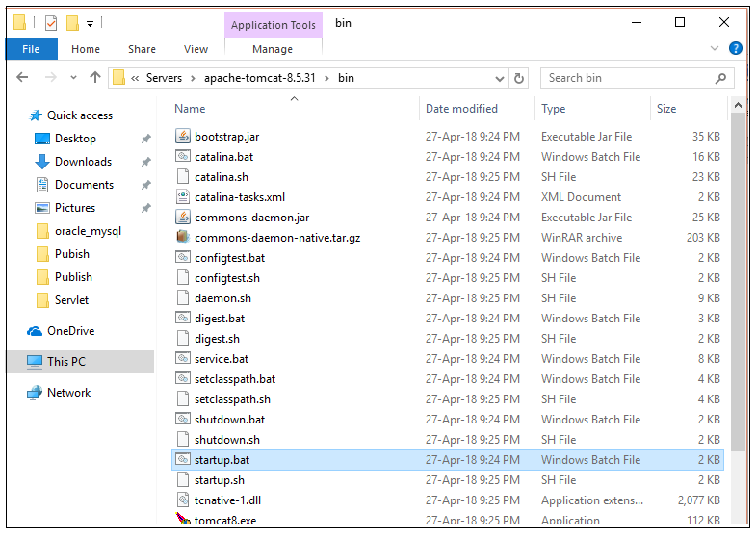
Task: Switch to the Share ribbon tab
Action: click(142, 49)
